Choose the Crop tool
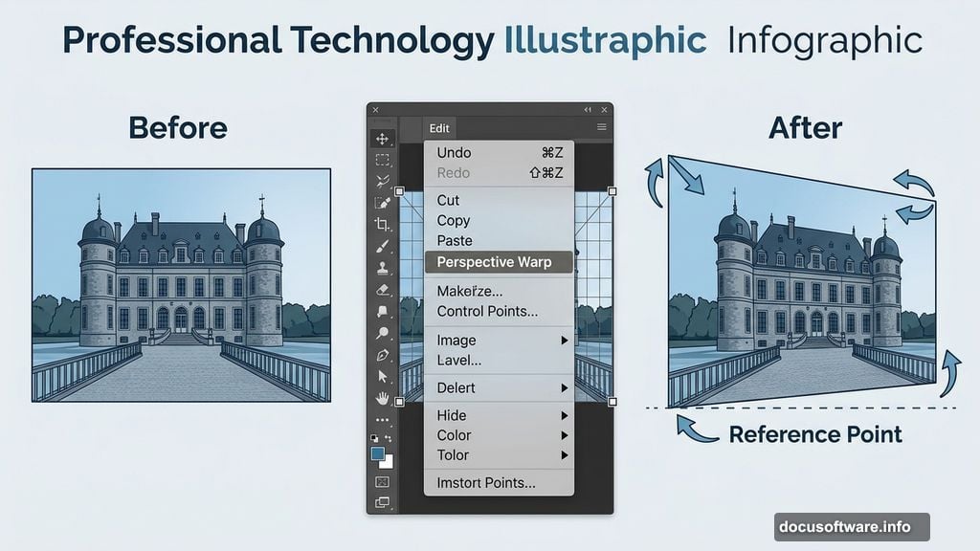The width and height of the screenshot is (980, 551). point(383,225)
